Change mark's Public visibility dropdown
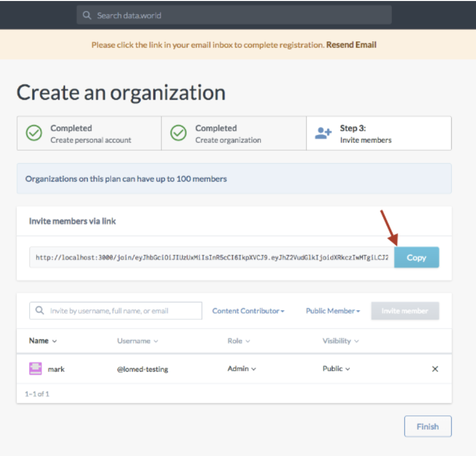Image resolution: width=476 pixels, height=456 pixels. coord(336,369)
